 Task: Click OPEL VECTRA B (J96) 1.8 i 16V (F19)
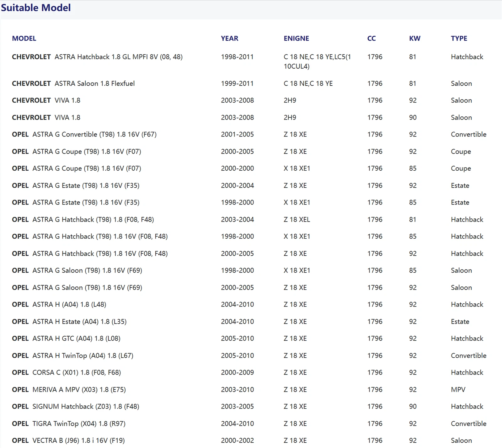(68, 440)
